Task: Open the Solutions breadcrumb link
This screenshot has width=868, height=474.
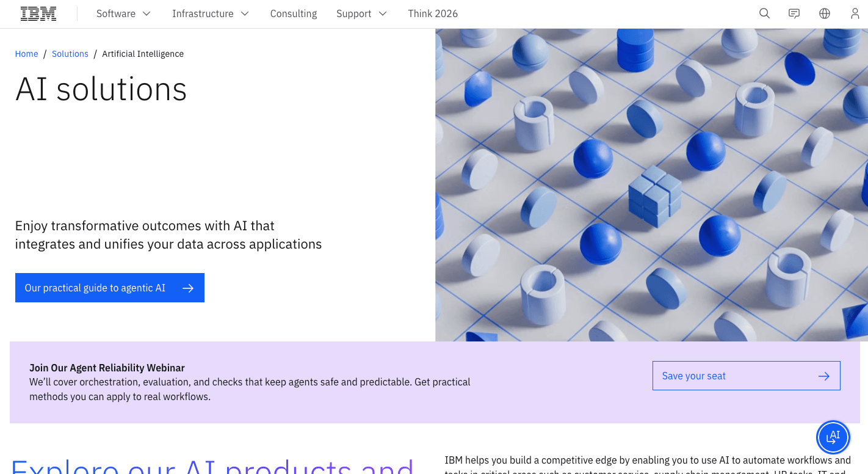Action: 70,54
